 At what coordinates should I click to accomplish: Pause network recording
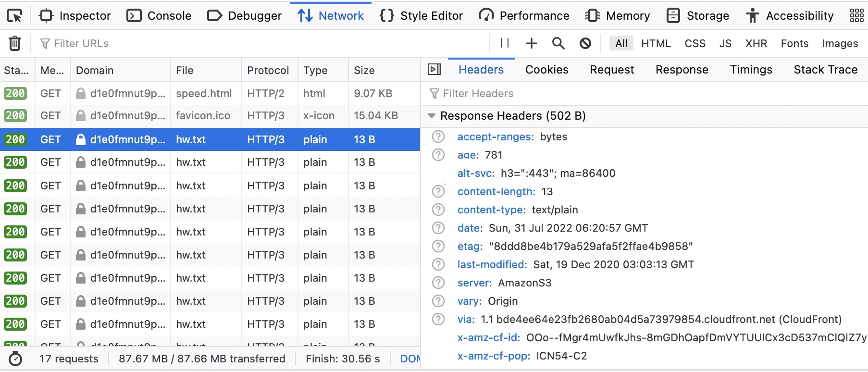coord(504,43)
